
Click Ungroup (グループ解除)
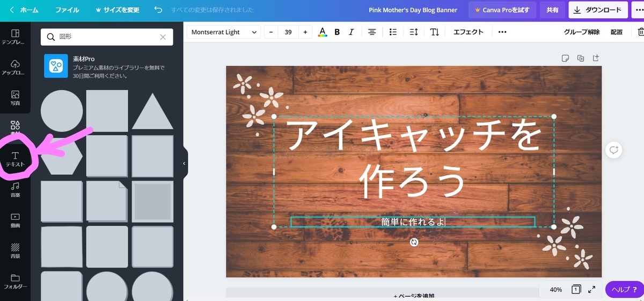pyautogui.click(x=582, y=32)
